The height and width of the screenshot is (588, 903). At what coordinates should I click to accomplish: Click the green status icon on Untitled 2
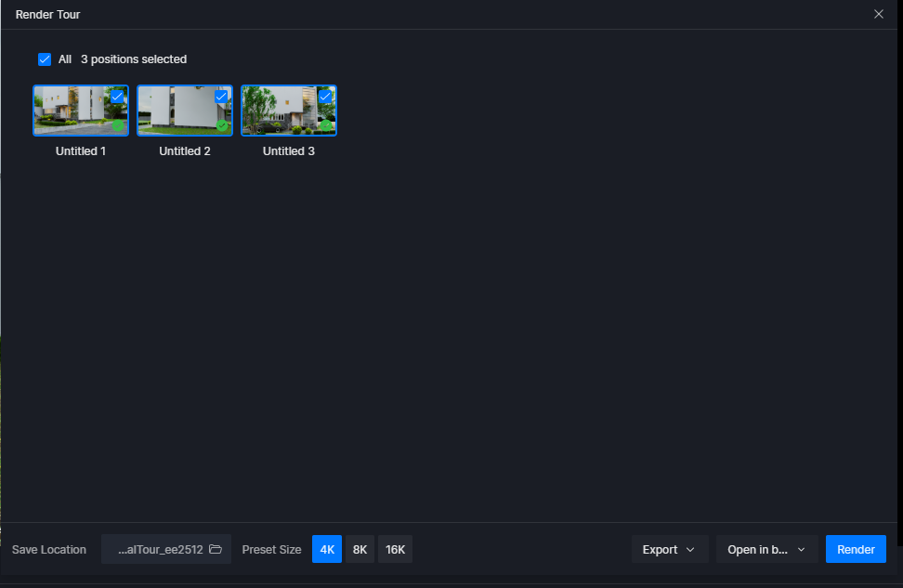tap(222, 125)
